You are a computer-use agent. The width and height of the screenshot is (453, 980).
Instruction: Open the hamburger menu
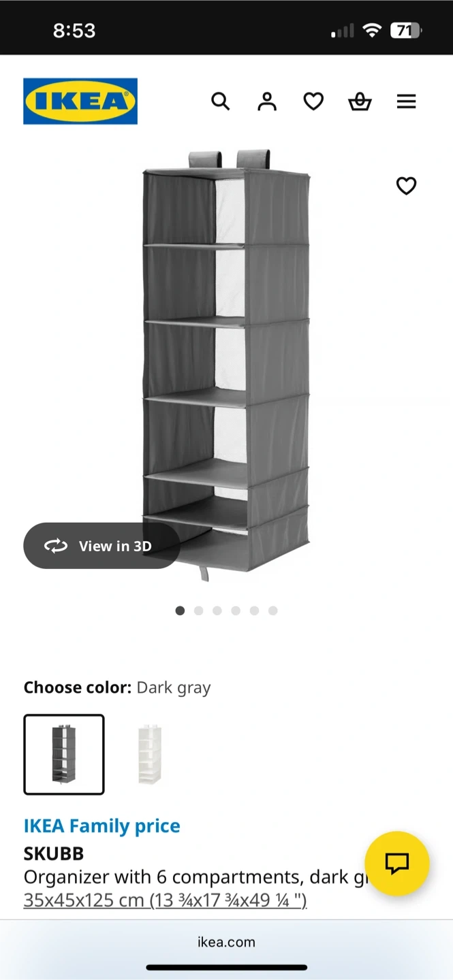407,101
